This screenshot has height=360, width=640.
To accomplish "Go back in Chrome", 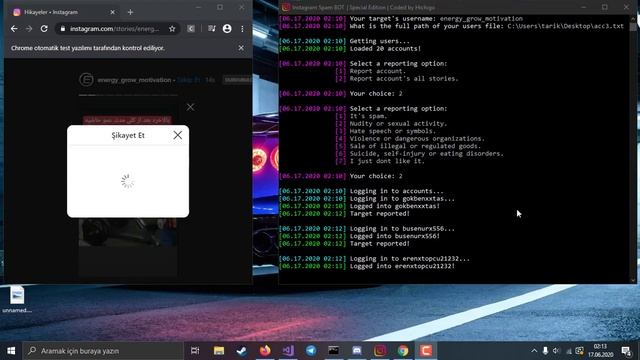I will pyautogui.click(x=14, y=29).
